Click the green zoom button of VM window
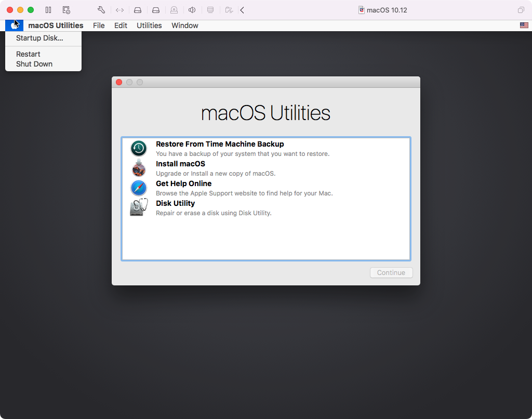The image size is (532, 419). click(31, 10)
